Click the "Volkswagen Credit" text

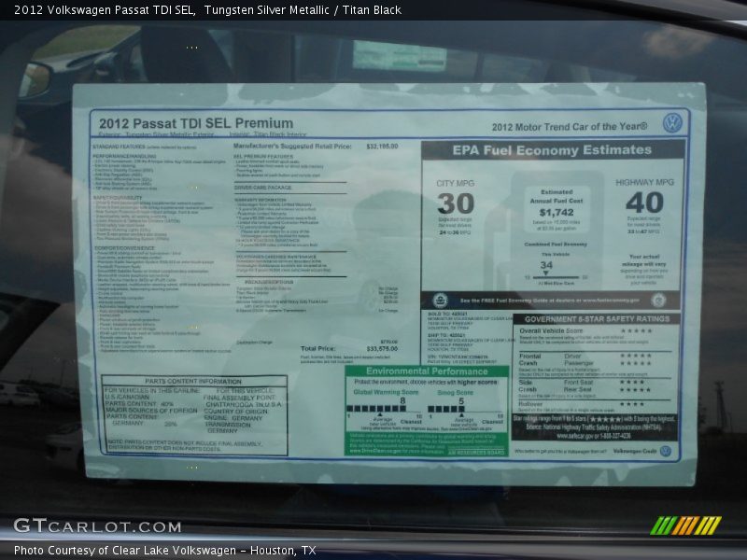(x=635, y=451)
